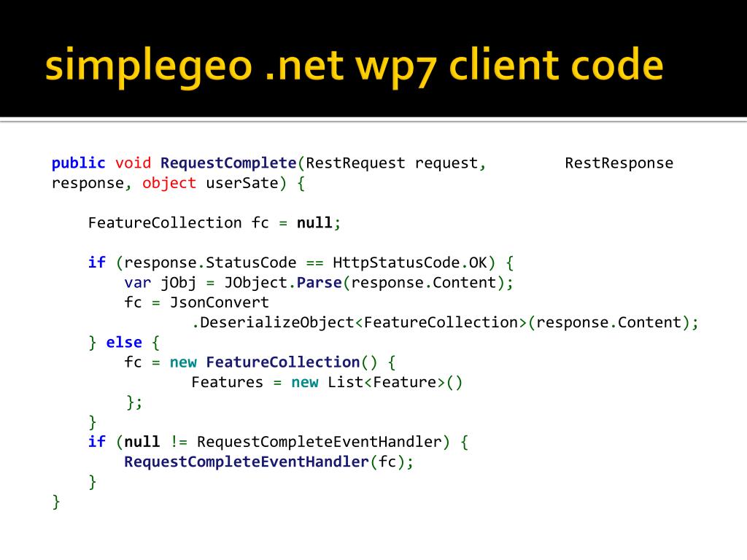Click the method name 'RequestComplete' in the signature
Screen dimensions: 747x560
(228, 163)
